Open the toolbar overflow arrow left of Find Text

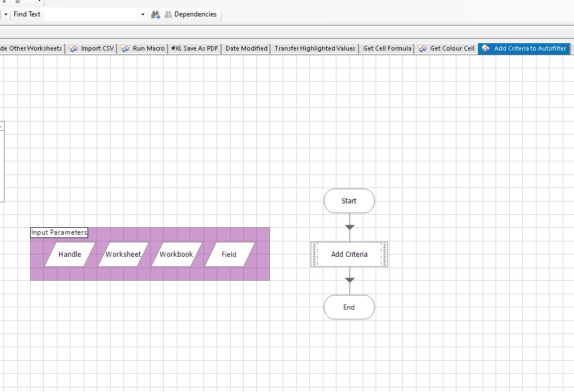pyautogui.click(x=6, y=14)
